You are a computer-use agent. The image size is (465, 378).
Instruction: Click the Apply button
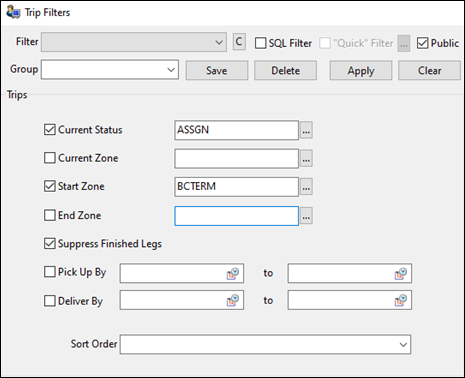[361, 70]
